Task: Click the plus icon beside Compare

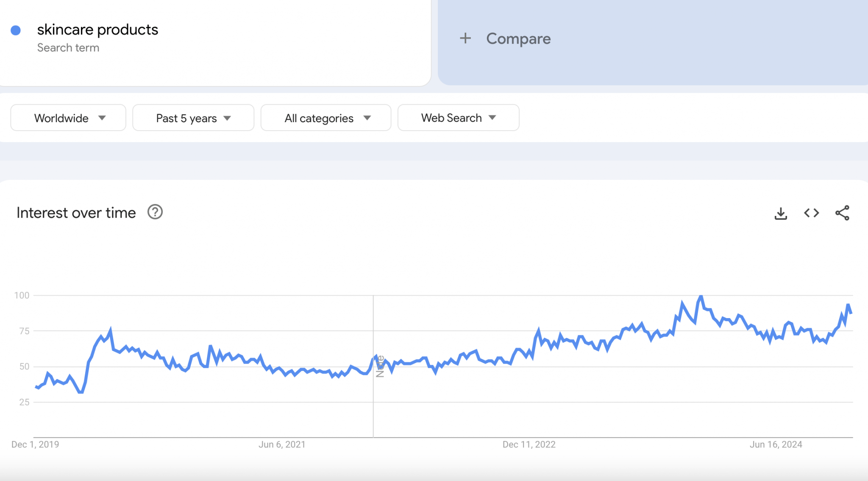Action: [465, 39]
